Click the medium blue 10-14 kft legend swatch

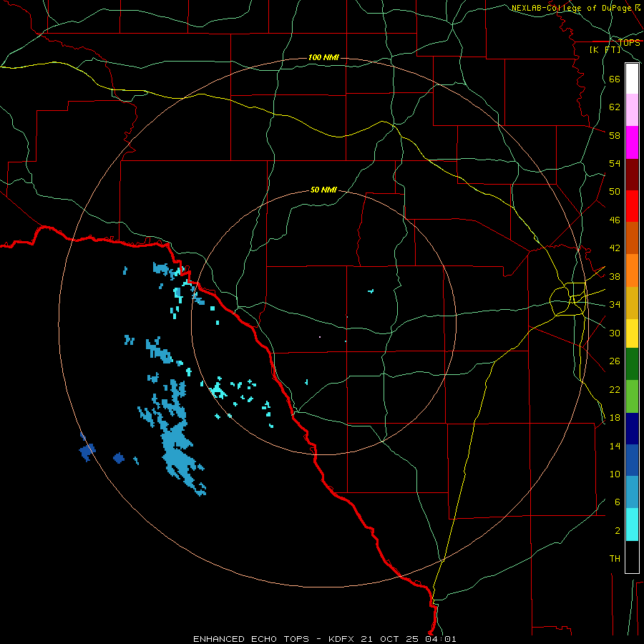(x=632, y=460)
